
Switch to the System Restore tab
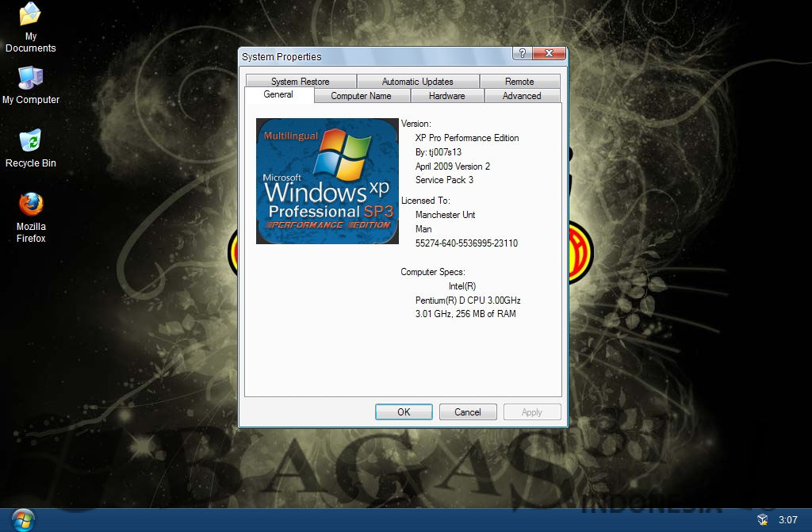(x=301, y=82)
